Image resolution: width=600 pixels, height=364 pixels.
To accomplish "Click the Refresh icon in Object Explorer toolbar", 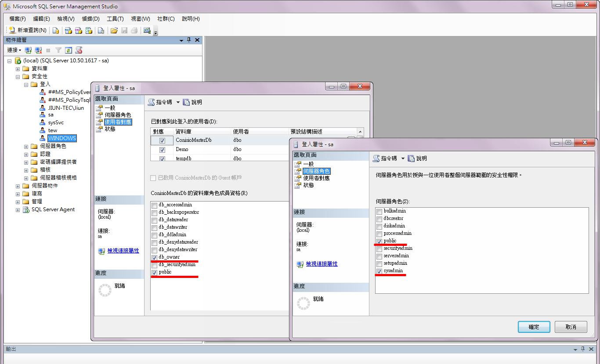I will tap(69, 50).
